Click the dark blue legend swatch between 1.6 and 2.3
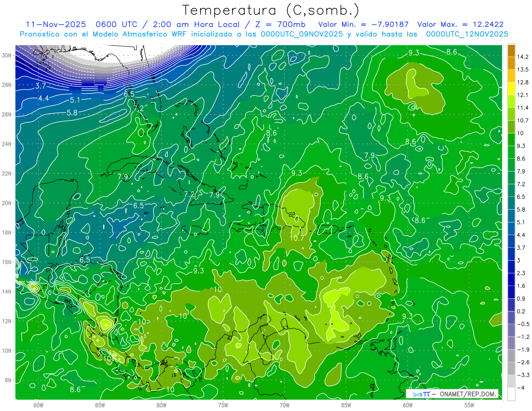This screenshot has height=411, width=532. 511,279
